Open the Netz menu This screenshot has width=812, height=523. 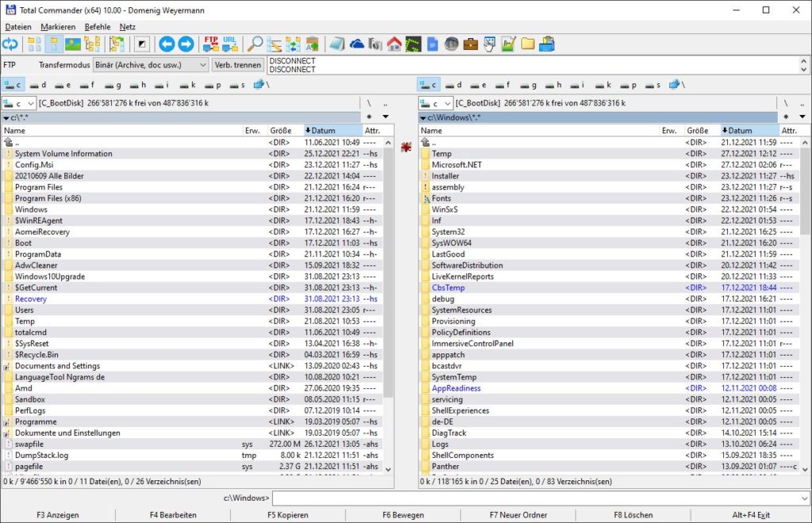128,27
